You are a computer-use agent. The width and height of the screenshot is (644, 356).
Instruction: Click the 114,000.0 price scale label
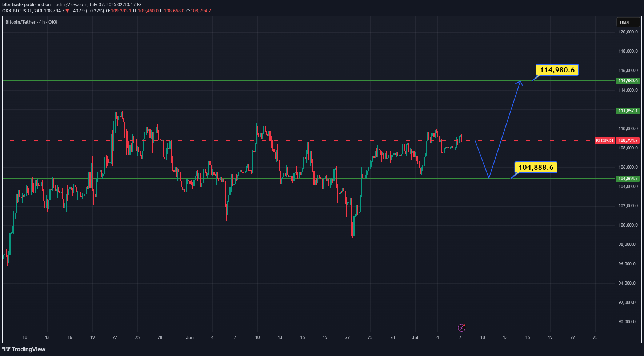[628, 90]
